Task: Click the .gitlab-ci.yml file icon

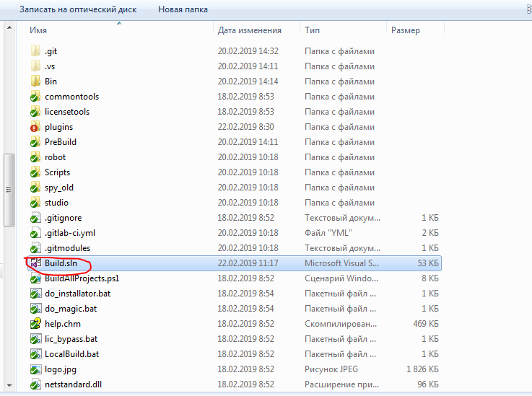Action: point(35,233)
